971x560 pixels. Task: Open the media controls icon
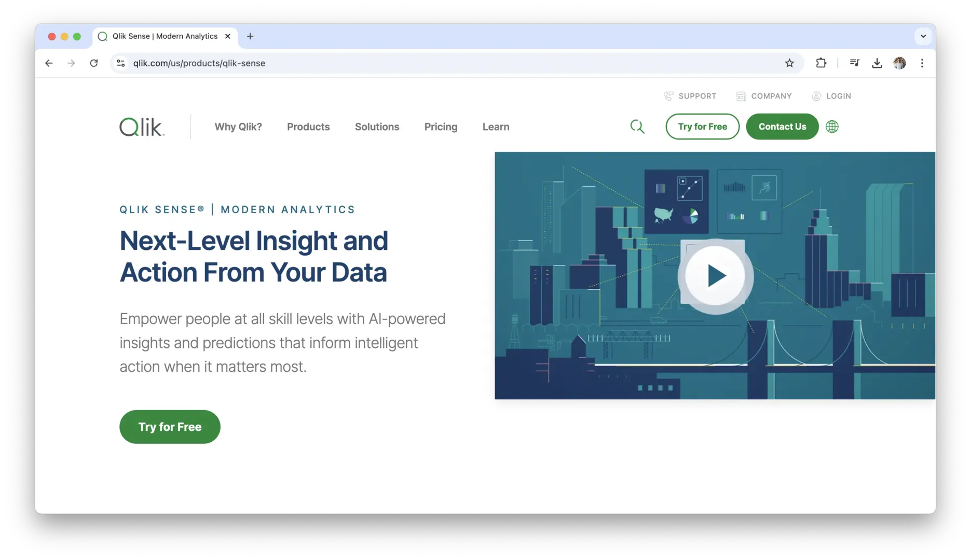point(854,63)
